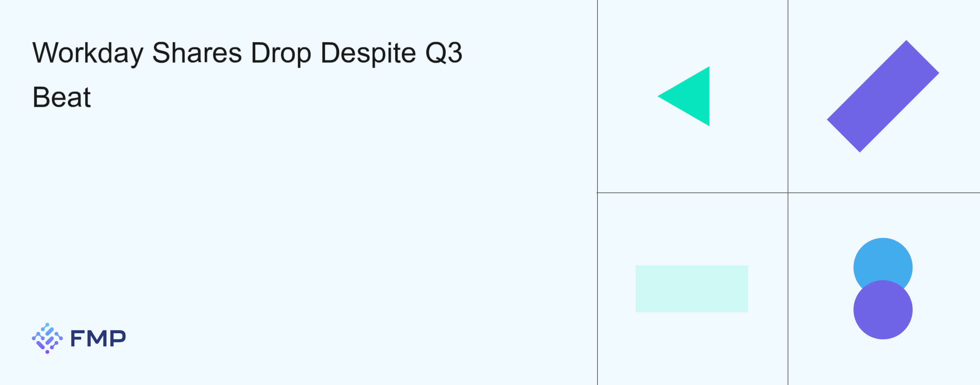The width and height of the screenshot is (980, 385).
Task: Click where the middle grid lines intersect
Action: pos(788,193)
